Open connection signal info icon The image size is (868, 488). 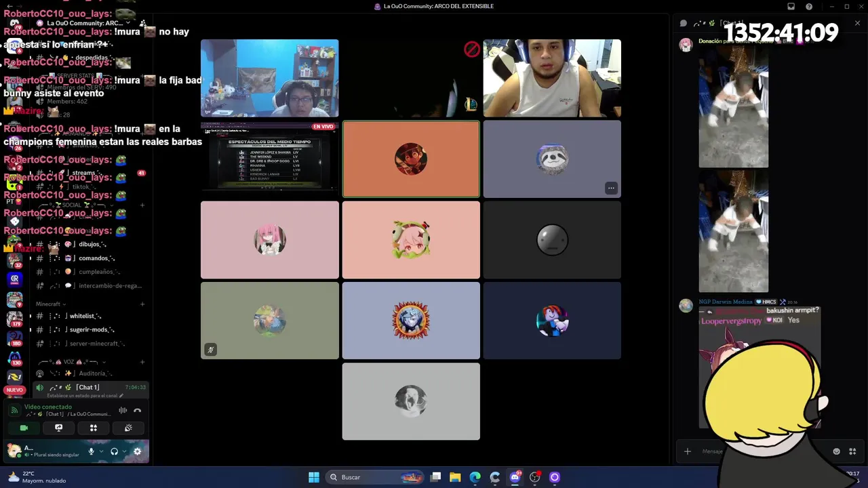click(x=14, y=410)
